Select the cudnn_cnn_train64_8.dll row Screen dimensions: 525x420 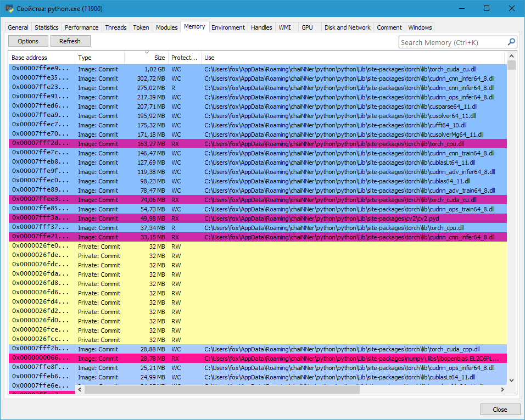coord(258,153)
